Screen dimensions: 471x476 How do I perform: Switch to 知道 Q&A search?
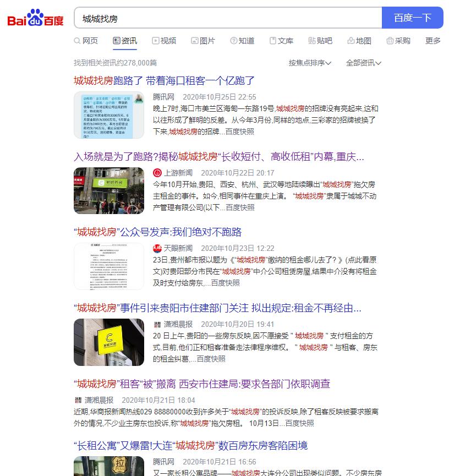pyautogui.click(x=242, y=41)
